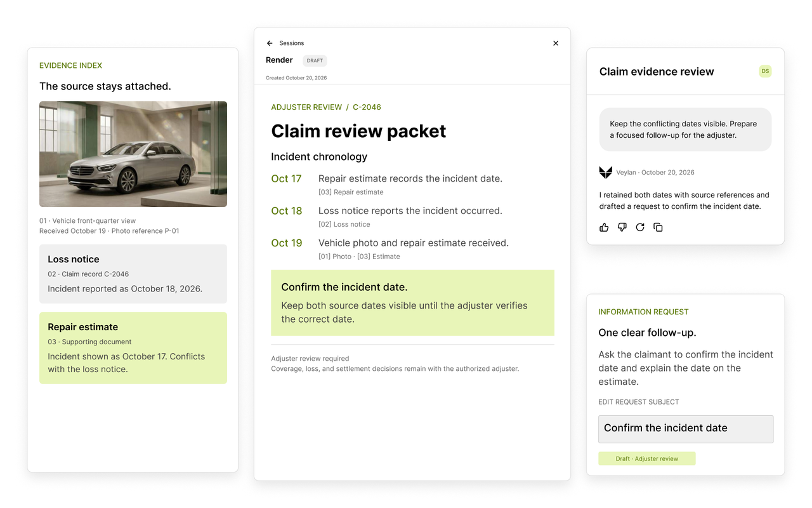Screen dimensions: 812x508
Task: Click the EDIT REQUEST SUBJECT label
Action: tap(639, 402)
